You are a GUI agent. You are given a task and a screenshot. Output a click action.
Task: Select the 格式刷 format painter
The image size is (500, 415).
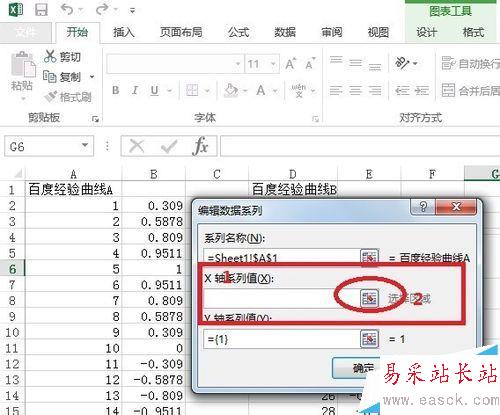tap(68, 97)
